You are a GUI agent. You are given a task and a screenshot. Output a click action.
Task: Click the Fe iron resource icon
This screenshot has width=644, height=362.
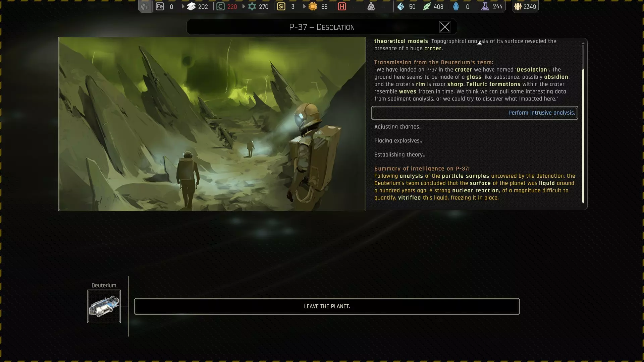pos(160,6)
